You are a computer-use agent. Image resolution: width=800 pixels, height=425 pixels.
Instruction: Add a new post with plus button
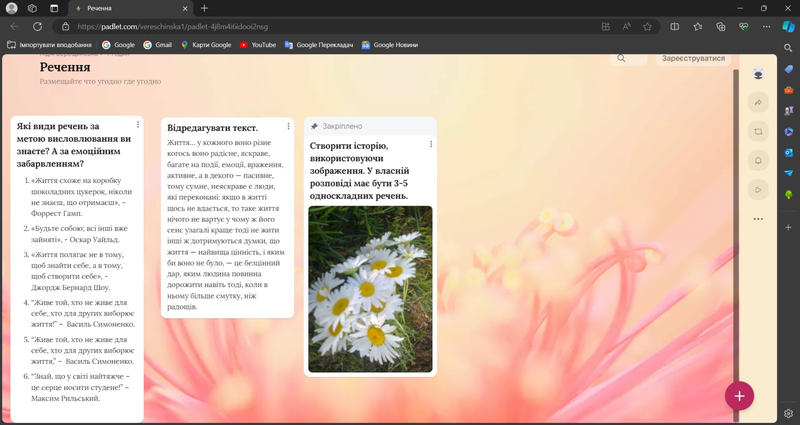click(739, 396)
